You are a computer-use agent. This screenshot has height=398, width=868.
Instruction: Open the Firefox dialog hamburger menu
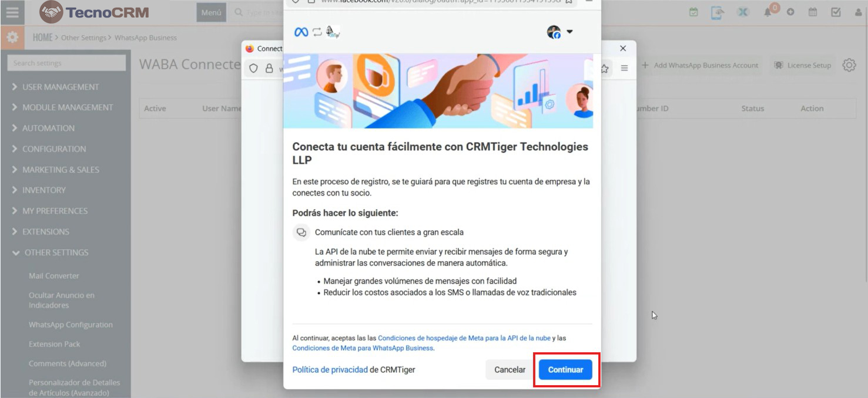[624, 68]
